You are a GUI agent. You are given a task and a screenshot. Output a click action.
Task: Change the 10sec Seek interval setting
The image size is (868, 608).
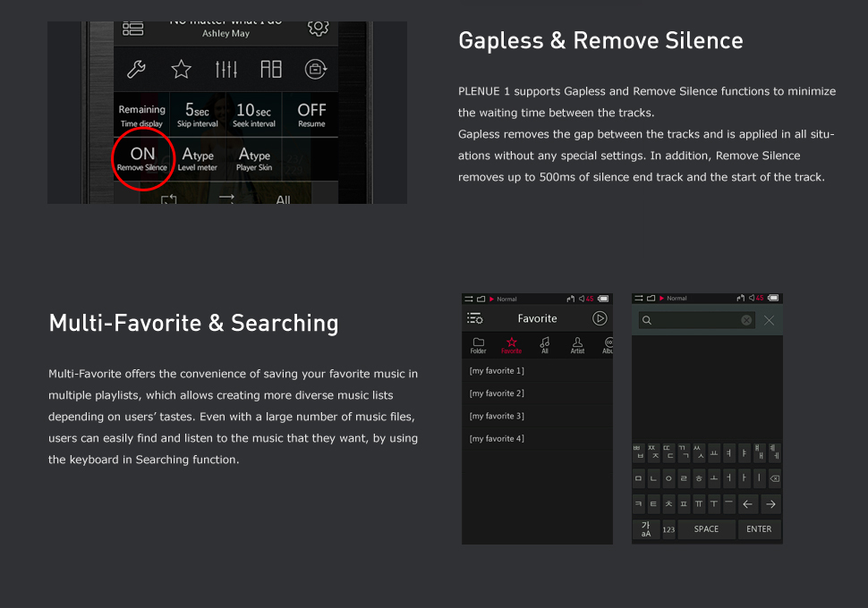[x=254, y=115]
